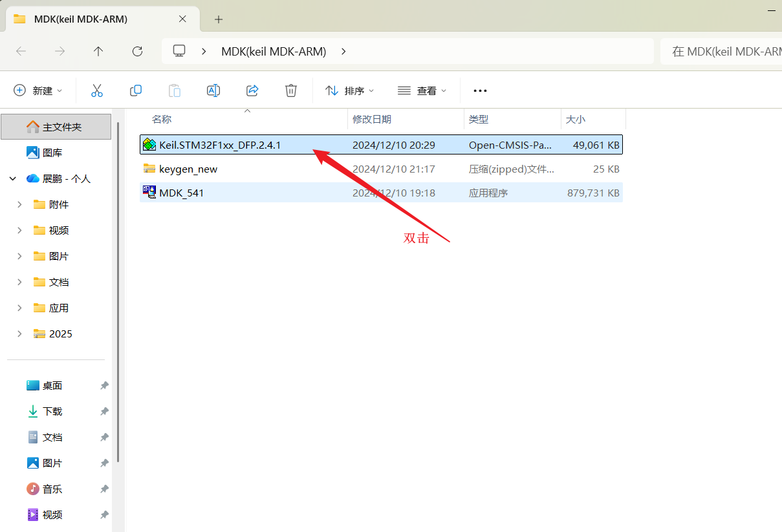
Task: Click 应用程序 type of MDK_541
Action: (488, 193)
